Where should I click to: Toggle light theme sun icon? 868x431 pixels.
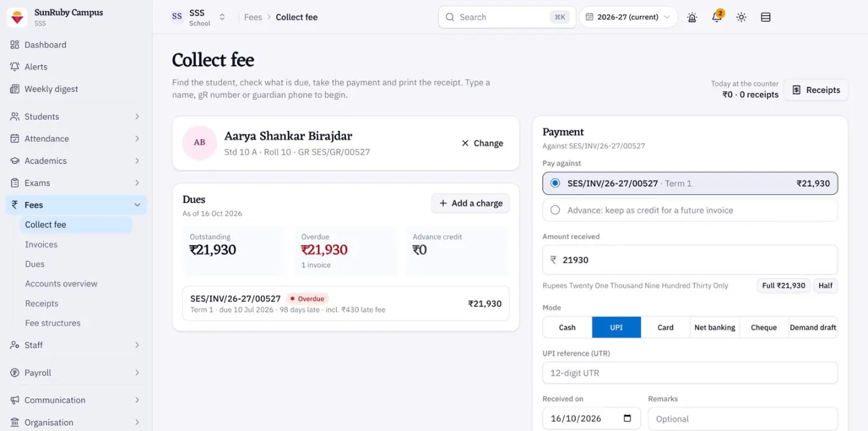click(742, 17)
